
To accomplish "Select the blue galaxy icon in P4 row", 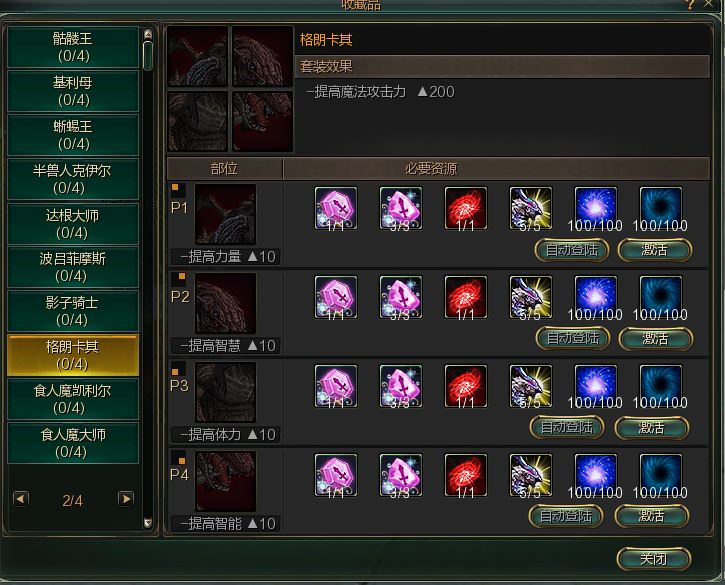I will pos(596,475).
